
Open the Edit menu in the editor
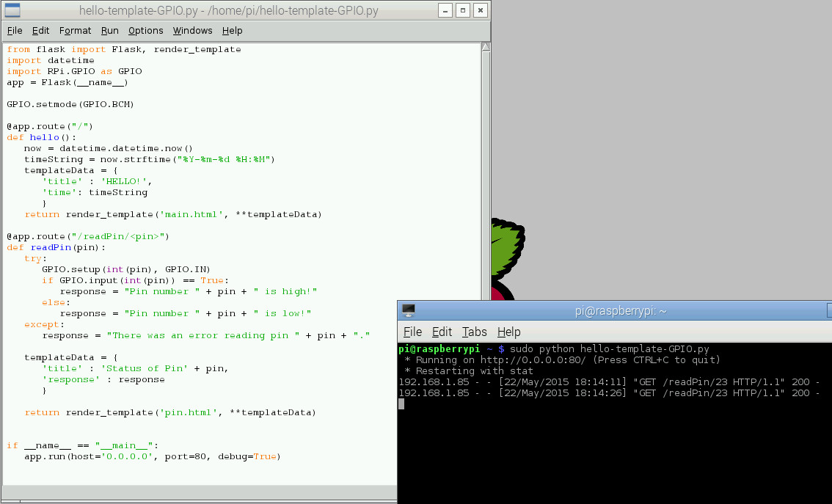coord(40,31)
